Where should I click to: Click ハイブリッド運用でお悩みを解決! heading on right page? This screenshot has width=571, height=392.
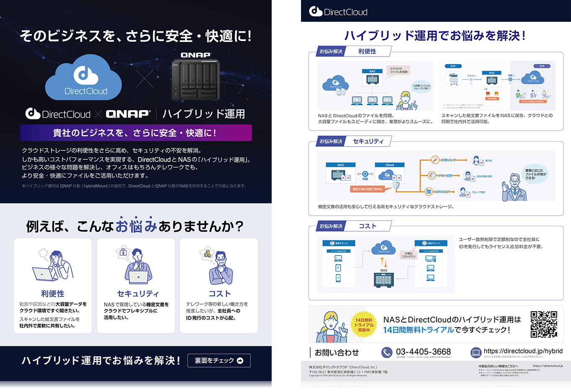435,36
